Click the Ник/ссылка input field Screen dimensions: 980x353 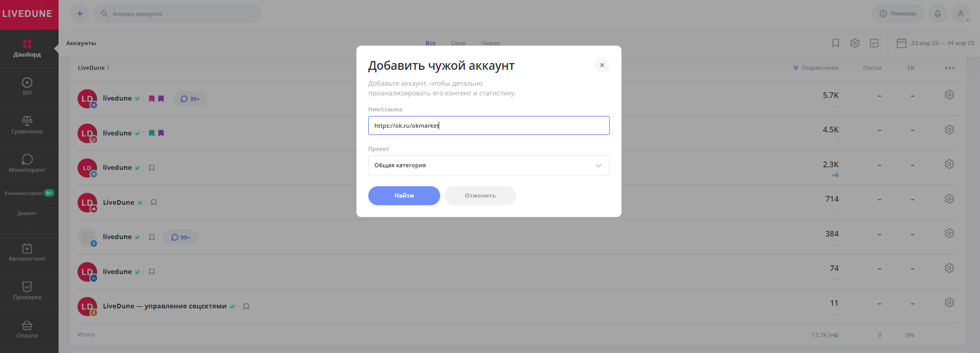click(x=488, y=126)
